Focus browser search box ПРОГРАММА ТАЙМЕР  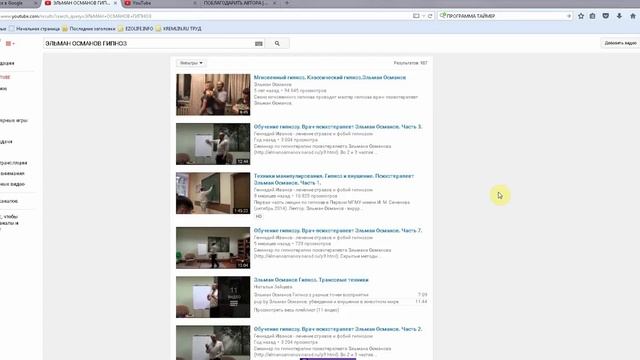point(506,16)
